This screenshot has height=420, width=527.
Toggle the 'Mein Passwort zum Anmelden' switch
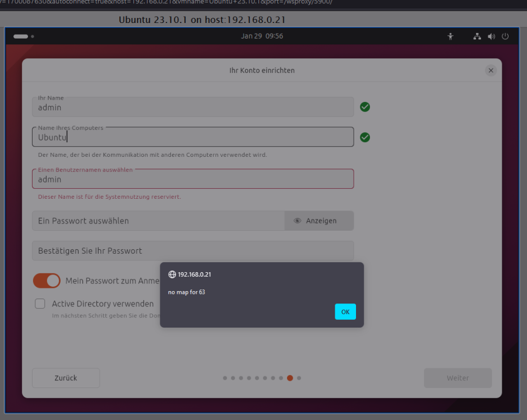click(x=47, y=281)
